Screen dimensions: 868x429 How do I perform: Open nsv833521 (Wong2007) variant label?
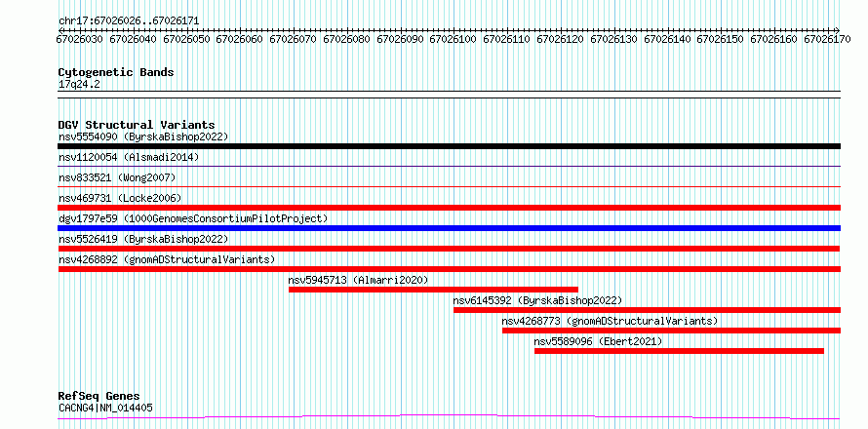[x=117, y=177]
